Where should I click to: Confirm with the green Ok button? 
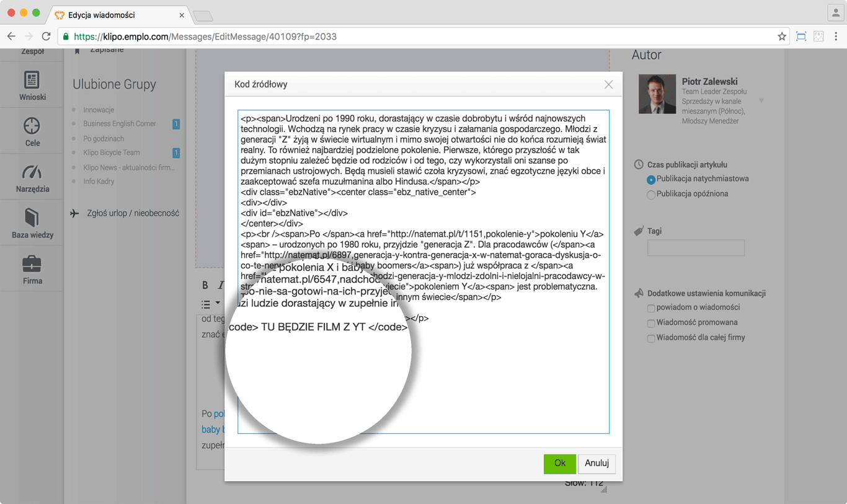[560, 463]
